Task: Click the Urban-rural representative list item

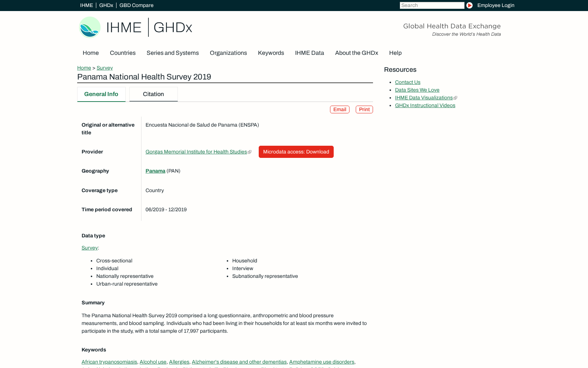Action: (x=127, y=284)
